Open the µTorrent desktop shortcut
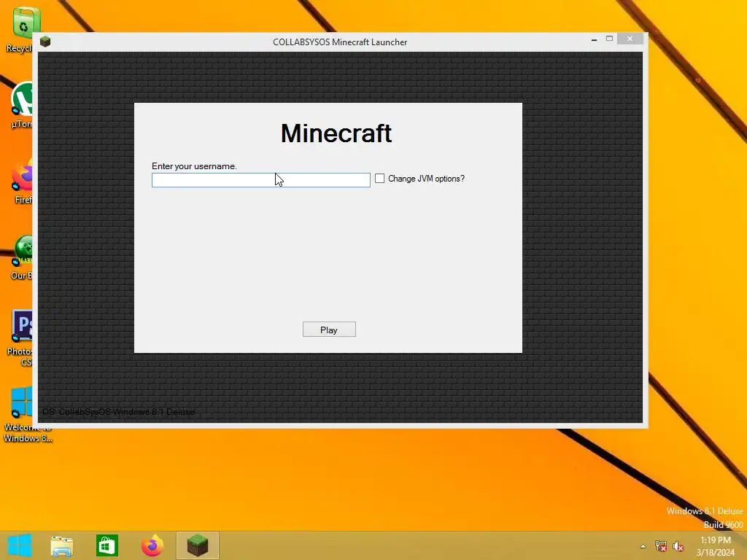Viewport: 747px width, 560px height. click(x=21, y=106)
